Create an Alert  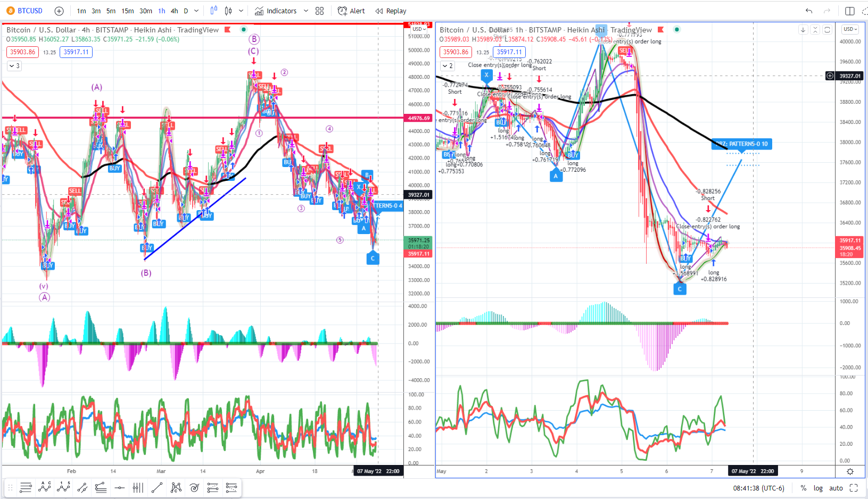[x=351, y=11]
